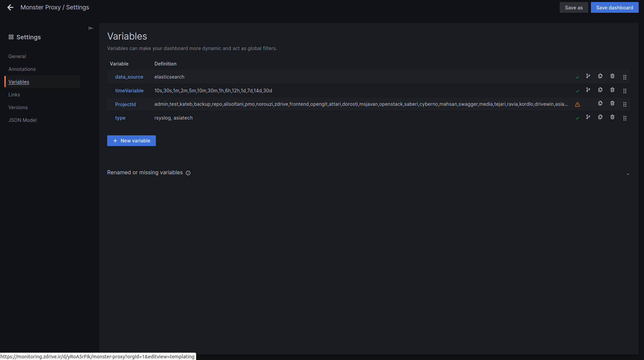
Task: Click the Save as button
Action: [x=573, y=8]
